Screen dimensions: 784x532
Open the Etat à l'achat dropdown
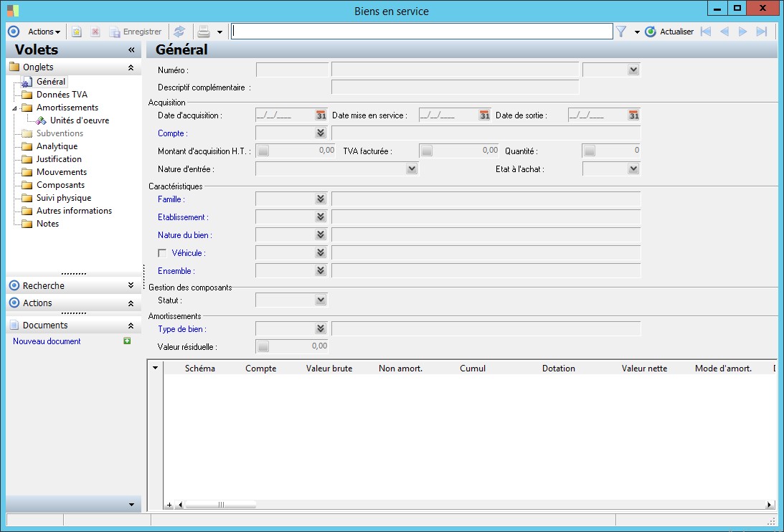[x=633, y=169]
